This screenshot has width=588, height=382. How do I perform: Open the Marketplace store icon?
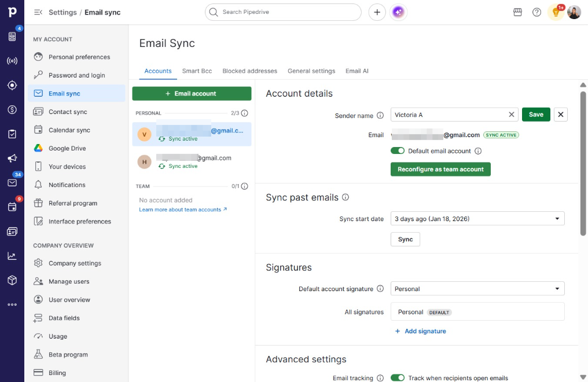point(517,12)
